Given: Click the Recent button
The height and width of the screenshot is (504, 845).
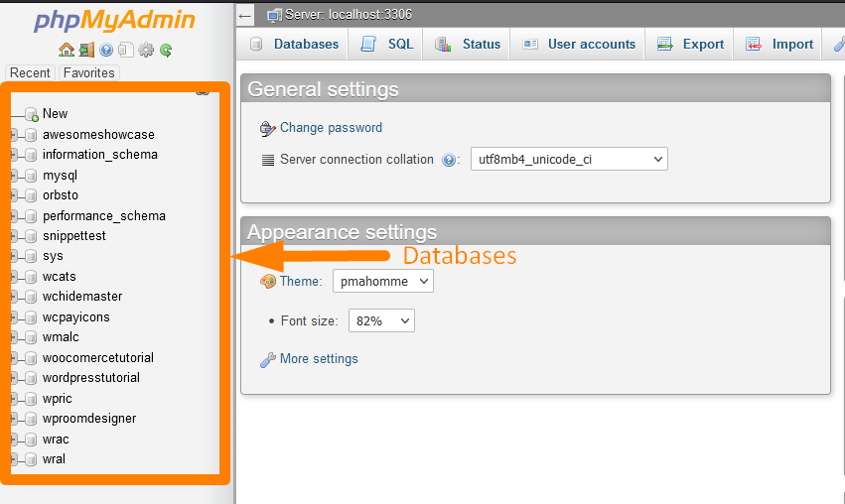Looking at the screenshot, I should [30, 72].
